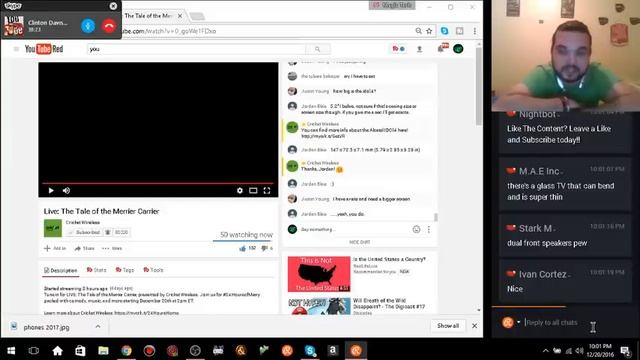Image resolution: width=640 pixels, height=360 pixels.
Task: Select the Tools tab
Action: (153, 270)
